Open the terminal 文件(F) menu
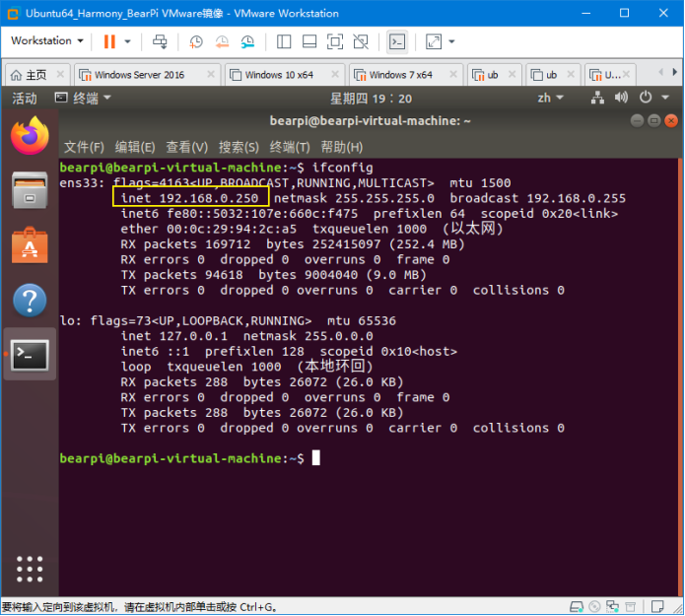The width and height of the screenshot is (685, 616). tap(84, 147)
